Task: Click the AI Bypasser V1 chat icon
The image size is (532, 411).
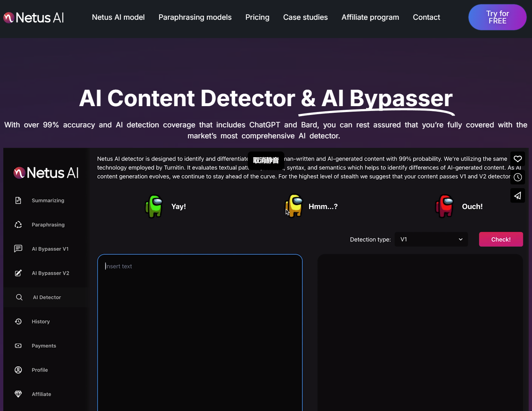Action: (x=18, y=249)
